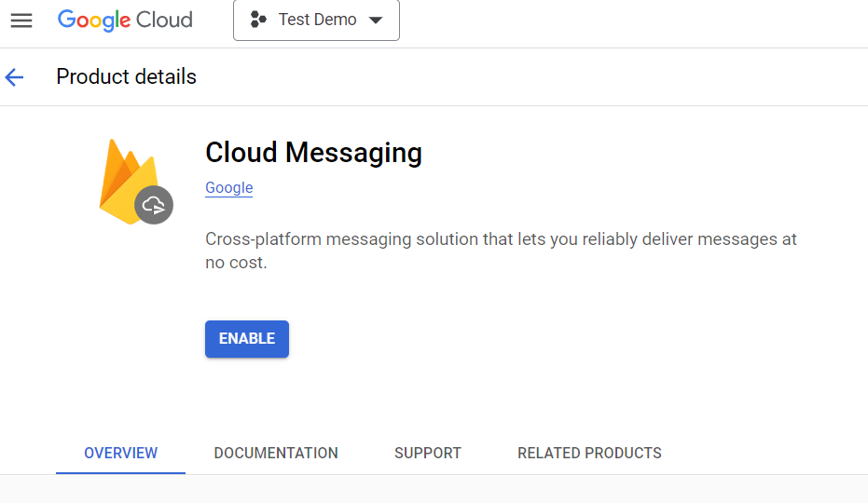The height and width of the screenshot is (503, 868).
Task: Click the word Cloud in header logo
Action: [x=162, y=20]
